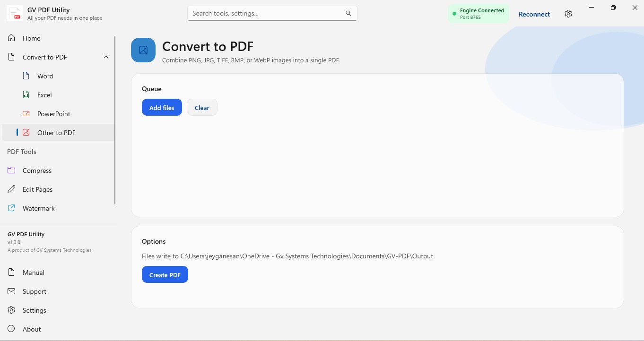Select Excel conversion in sidebar
644x341 pixels.
coord(59,94)
